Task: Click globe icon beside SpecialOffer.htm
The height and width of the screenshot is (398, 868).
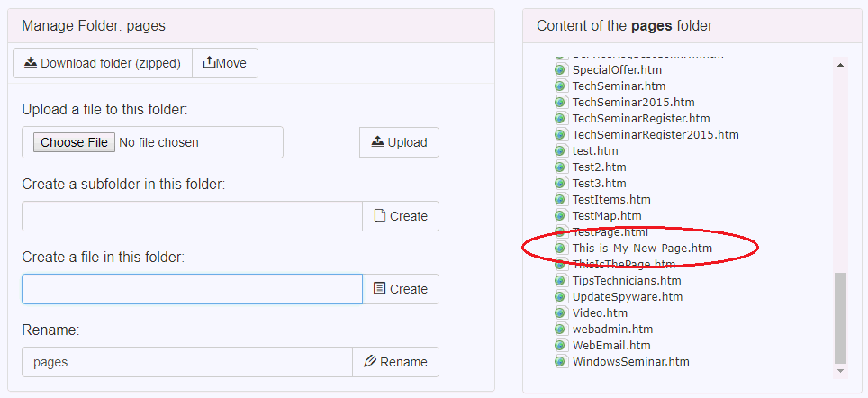Action: pyautogui.click(x=560, y=69)
